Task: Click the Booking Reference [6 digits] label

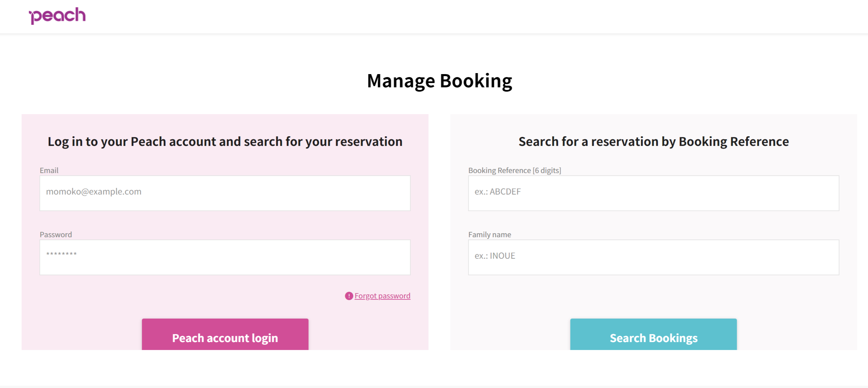Action: coord(515,170)
